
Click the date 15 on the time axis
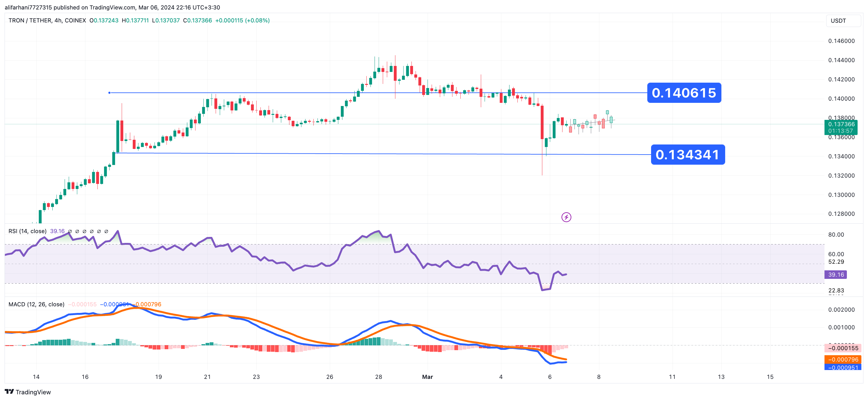(770, 377)
